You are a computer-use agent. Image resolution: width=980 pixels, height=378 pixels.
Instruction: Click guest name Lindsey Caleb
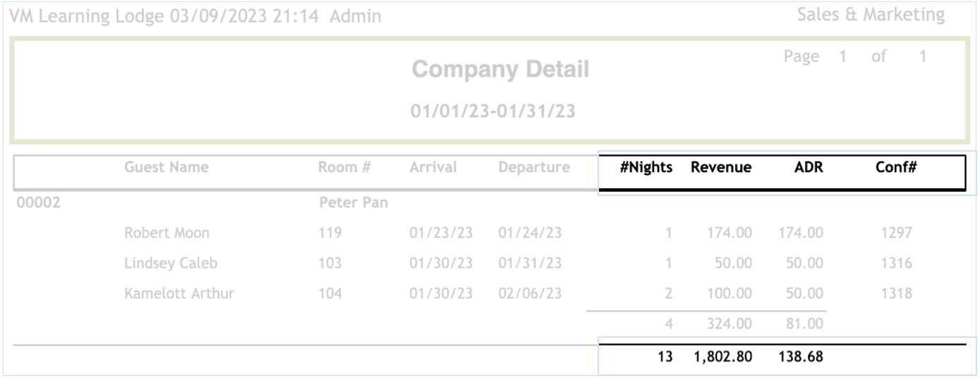coord(171,263)
